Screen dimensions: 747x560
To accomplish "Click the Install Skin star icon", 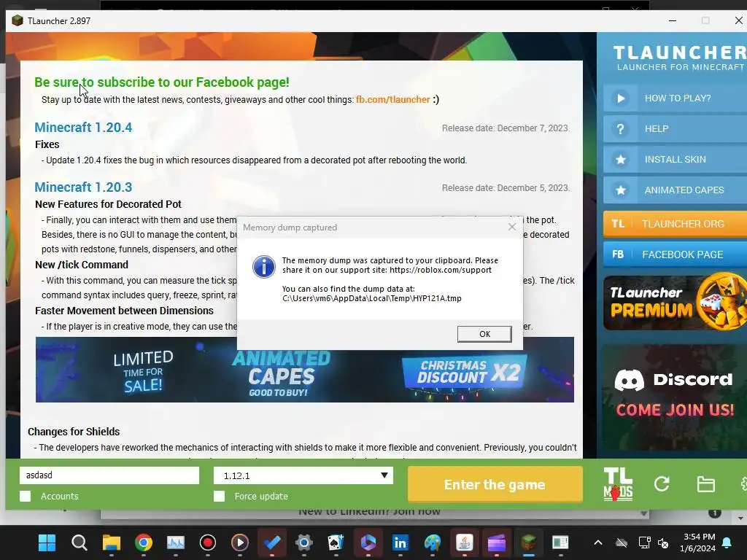I will point(620,160).
